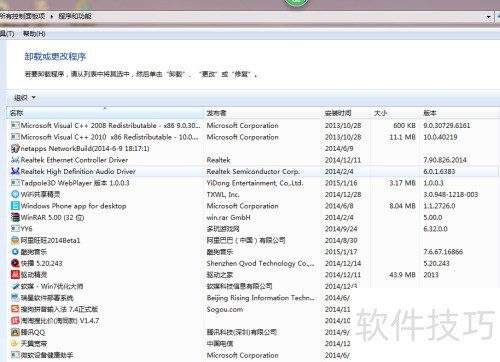The height and width of the screenshot is (362, 500).
Task: Select WinRAR 5.00 (32 位) name
Action: 52,217
